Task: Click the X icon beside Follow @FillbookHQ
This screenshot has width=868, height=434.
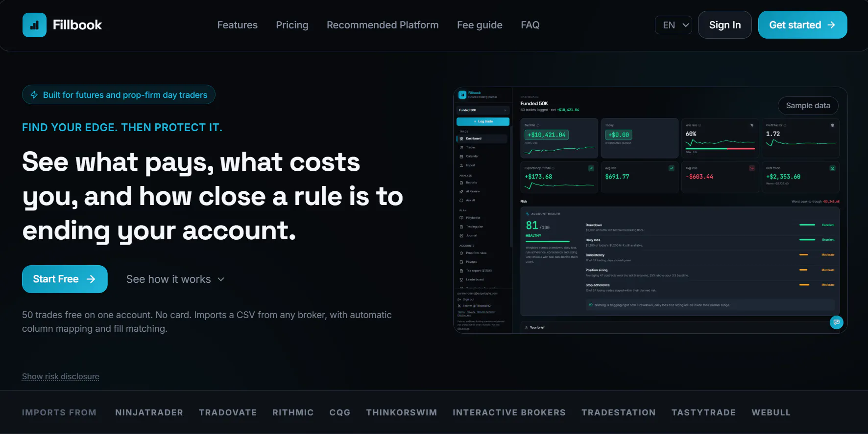Action: coord(459,306)
